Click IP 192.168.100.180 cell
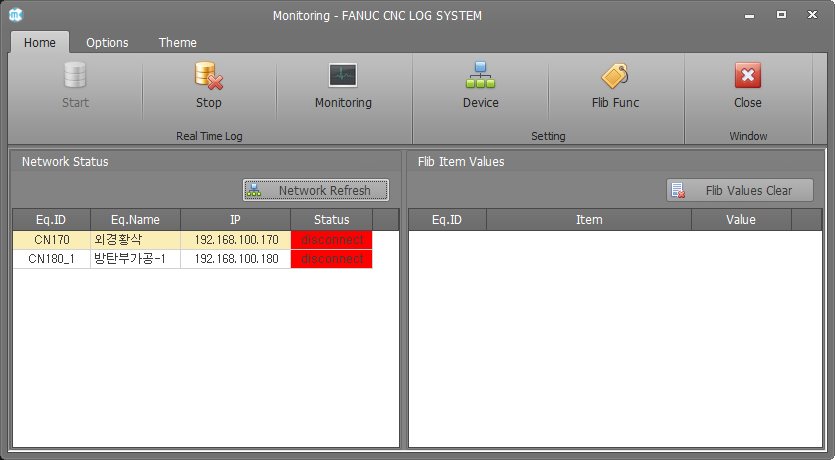This screenshot has height=460, width=835. [236, 259]
